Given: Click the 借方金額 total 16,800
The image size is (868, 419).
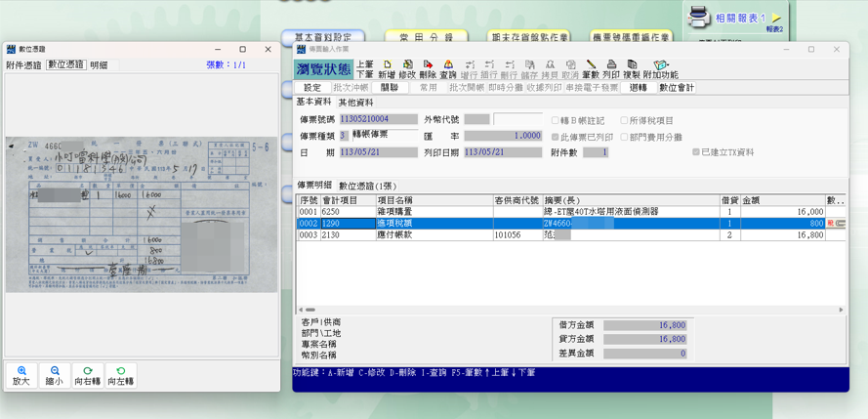Looking at the screenshot, I should pyautogui.click(x=645, y=325).
